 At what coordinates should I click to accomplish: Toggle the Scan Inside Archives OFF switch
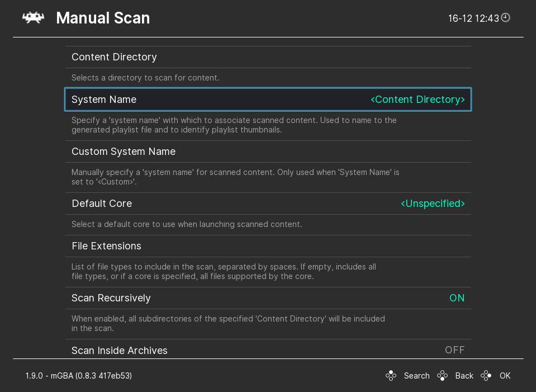(x=454, y=350)
